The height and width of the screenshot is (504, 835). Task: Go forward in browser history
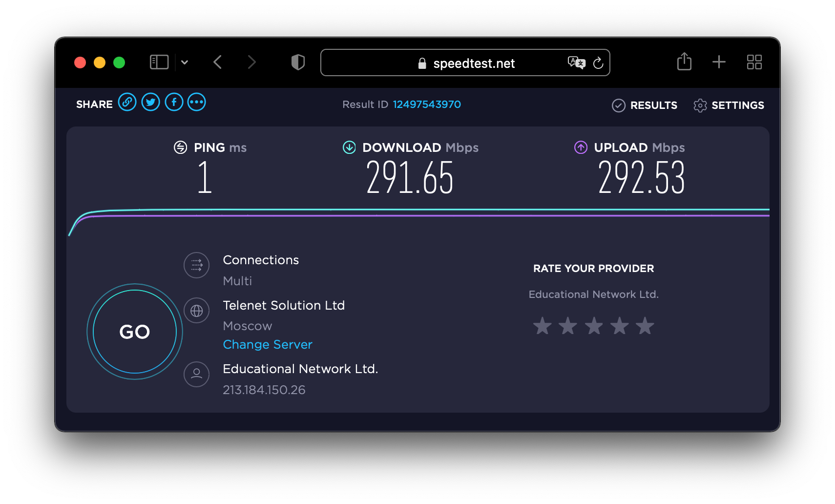tap(251, 62)
